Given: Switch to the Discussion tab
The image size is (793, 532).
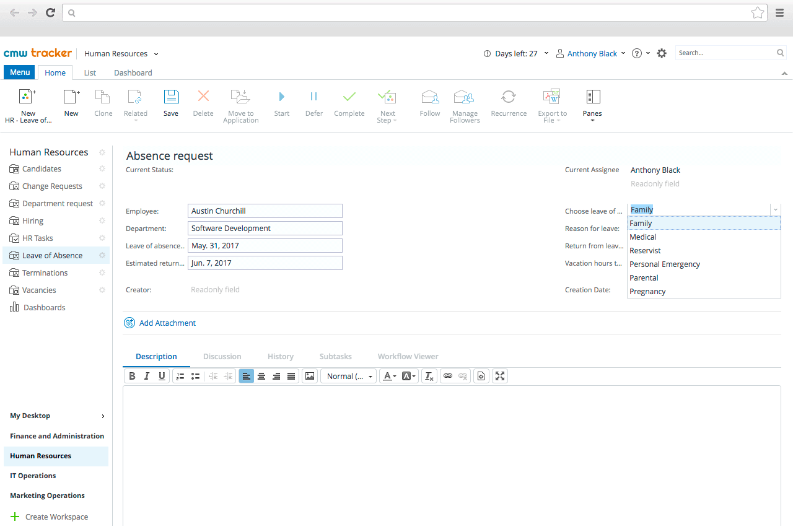Looking at the screenshot, I should [222, 357].
